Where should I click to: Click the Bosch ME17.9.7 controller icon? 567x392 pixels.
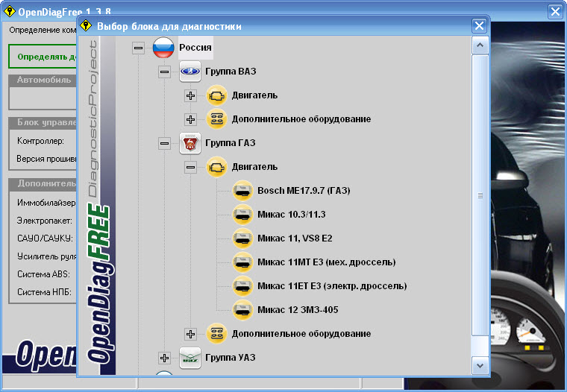tap(242, 191)
